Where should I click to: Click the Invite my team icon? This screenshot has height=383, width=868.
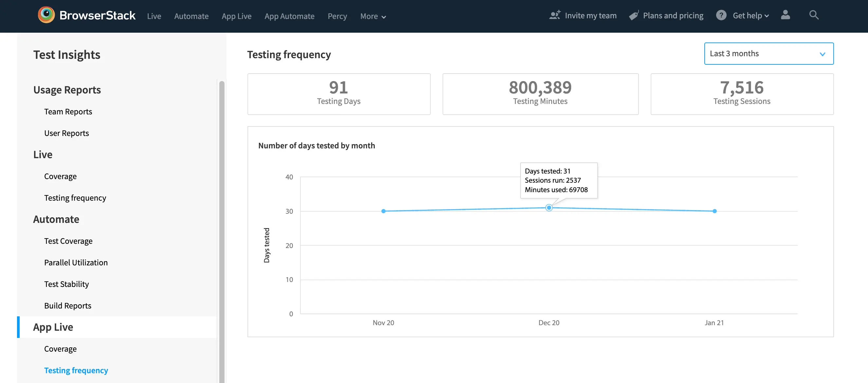(555, 15)
